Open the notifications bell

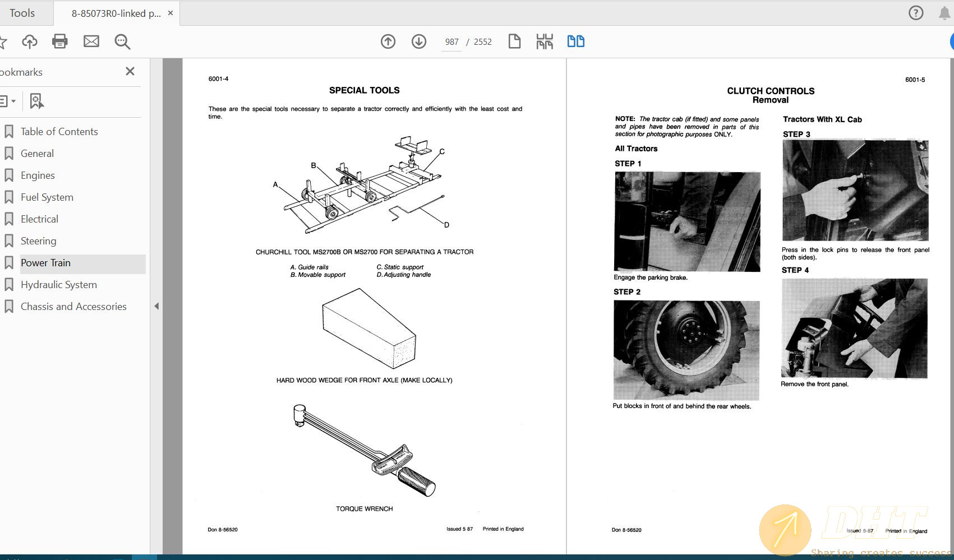point(943,12)
